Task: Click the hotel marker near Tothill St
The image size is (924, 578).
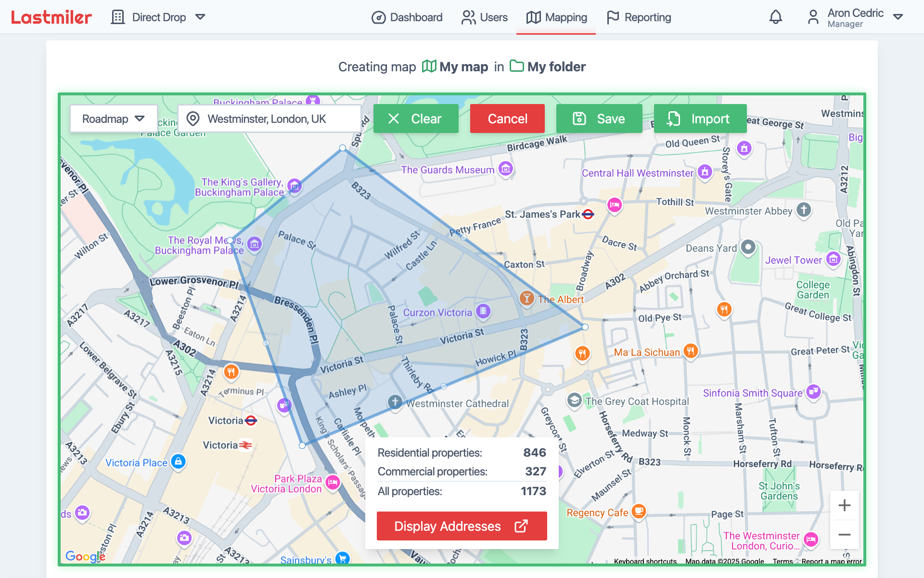Action: (x=615, y=205)
